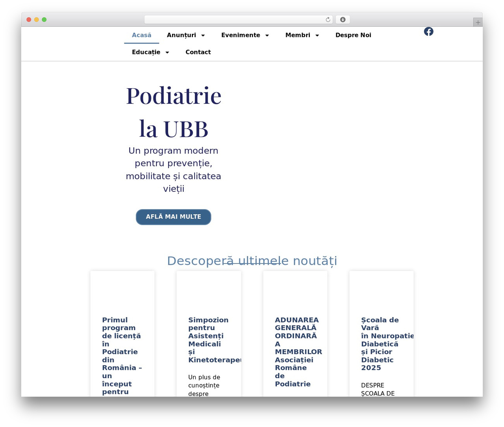
Task: Expand the Educație dropdown arrow
Action: [167, 52]
